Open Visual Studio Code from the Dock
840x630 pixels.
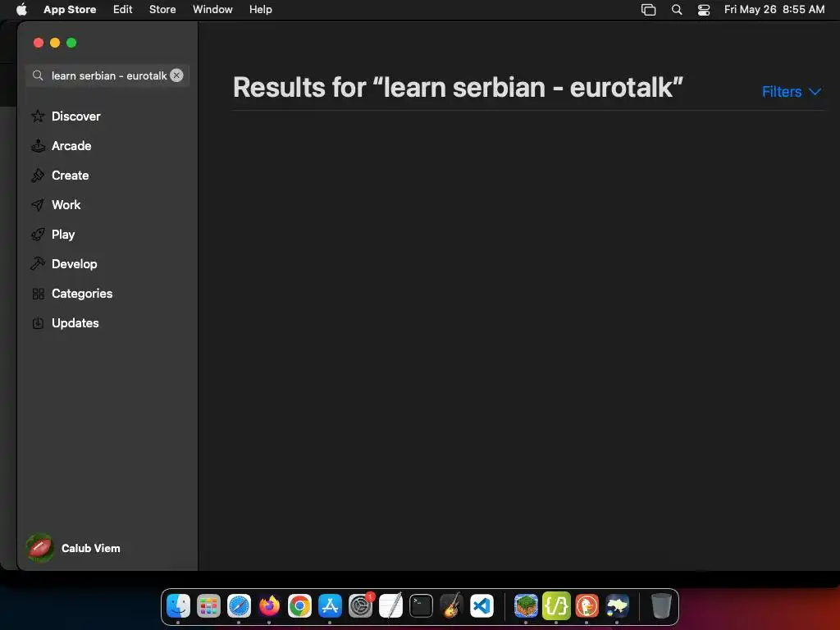click(x=482, y=606)
